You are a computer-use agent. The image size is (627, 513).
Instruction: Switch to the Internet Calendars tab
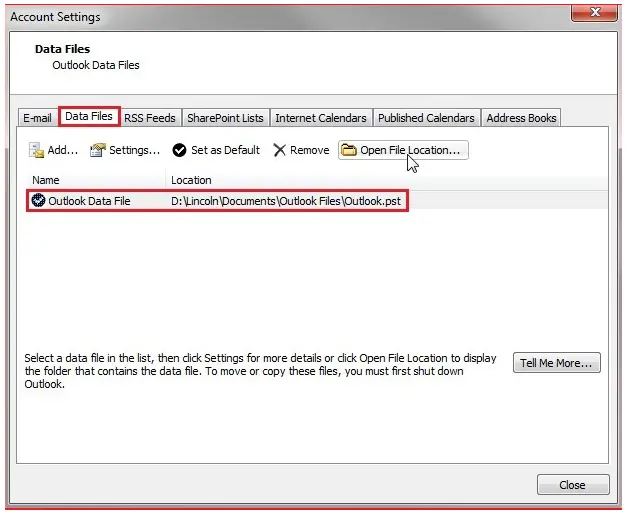click(321, 118)
